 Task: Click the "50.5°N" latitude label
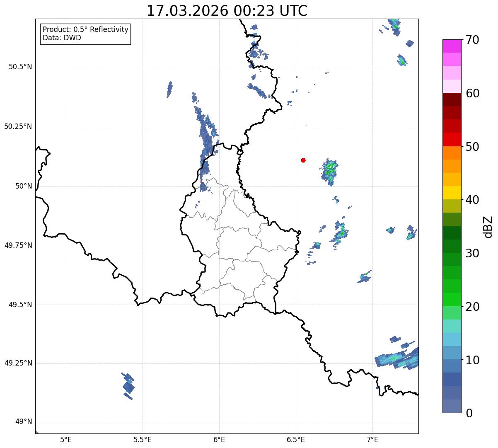click(x=20, y=67)
